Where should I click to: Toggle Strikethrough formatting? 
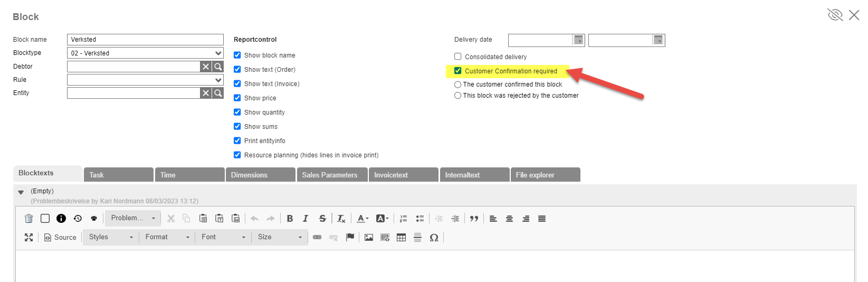(x=322, y=219)
